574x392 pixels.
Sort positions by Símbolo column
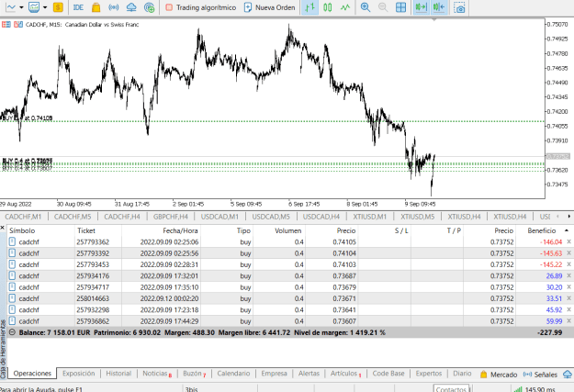[x=22, y=230]
